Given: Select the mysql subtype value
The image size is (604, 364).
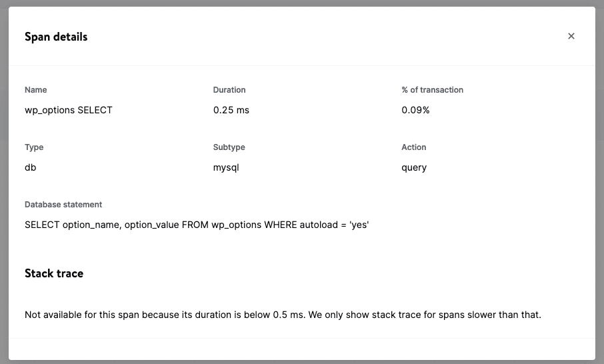Looking at the screenshot, I should coord(226,167).
